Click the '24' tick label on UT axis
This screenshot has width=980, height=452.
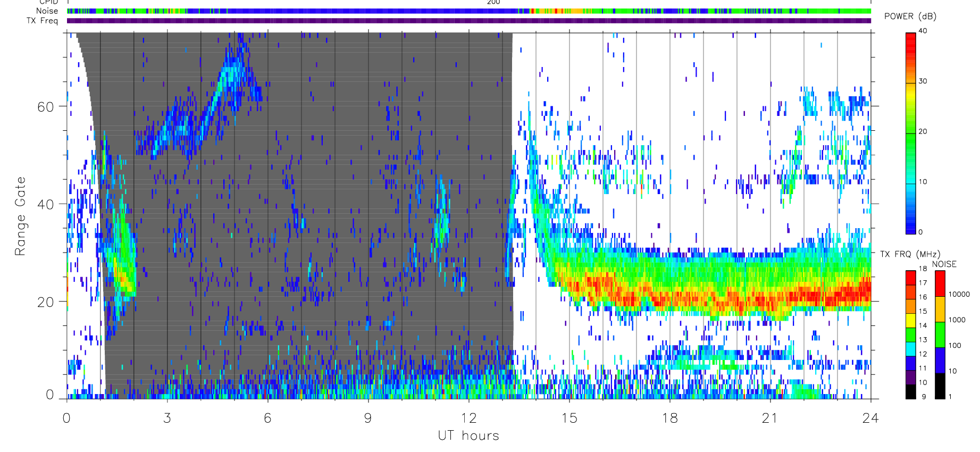click(x=870, y=418)
